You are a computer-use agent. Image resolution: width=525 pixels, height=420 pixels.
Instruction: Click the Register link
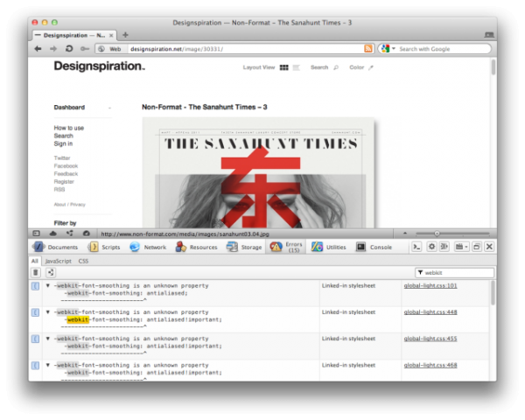tap(64, 182)
